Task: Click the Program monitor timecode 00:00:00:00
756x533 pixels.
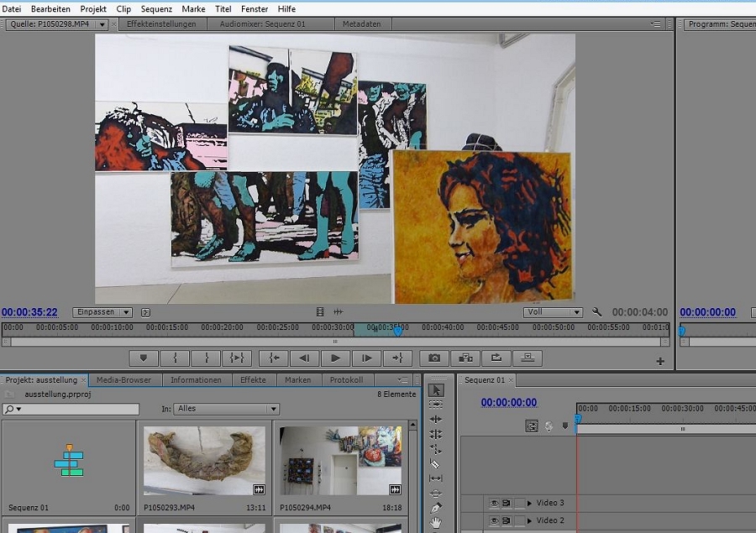Action: tap(708, 312)
